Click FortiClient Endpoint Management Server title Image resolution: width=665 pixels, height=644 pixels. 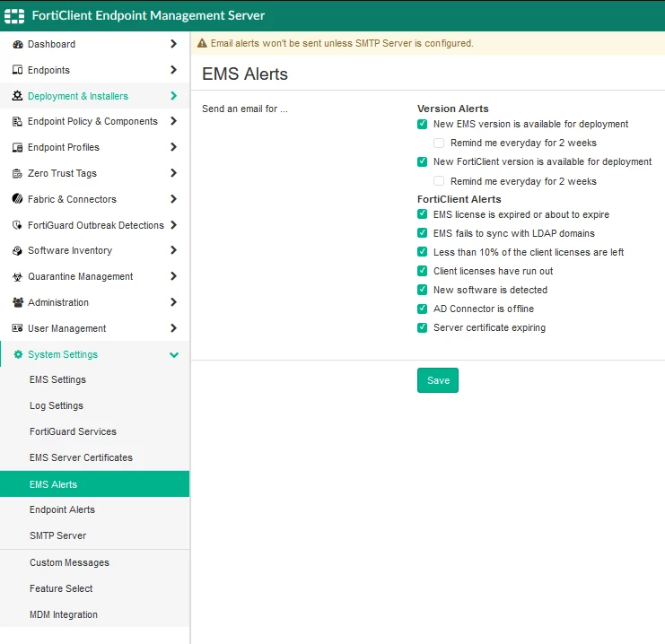[x=148, y=15]
